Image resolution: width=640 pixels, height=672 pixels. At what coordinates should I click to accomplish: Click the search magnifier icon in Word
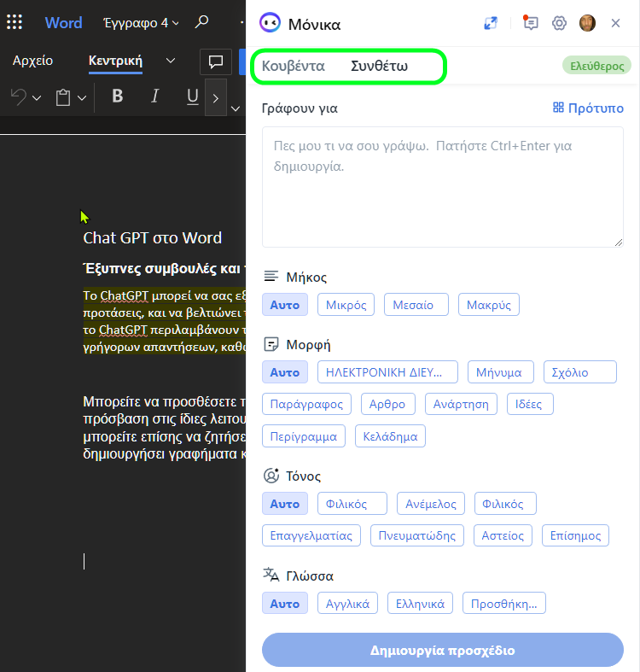tap(201, 21)
